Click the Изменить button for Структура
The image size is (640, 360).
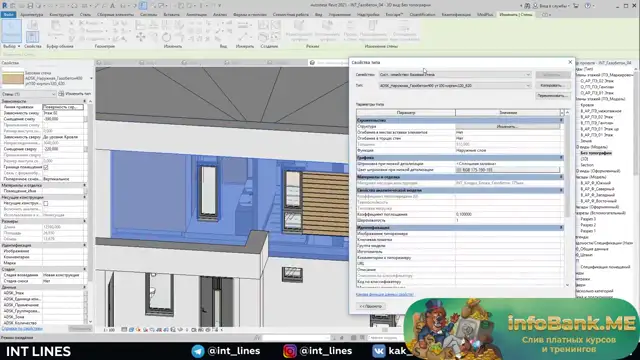(x=507, y=127)
